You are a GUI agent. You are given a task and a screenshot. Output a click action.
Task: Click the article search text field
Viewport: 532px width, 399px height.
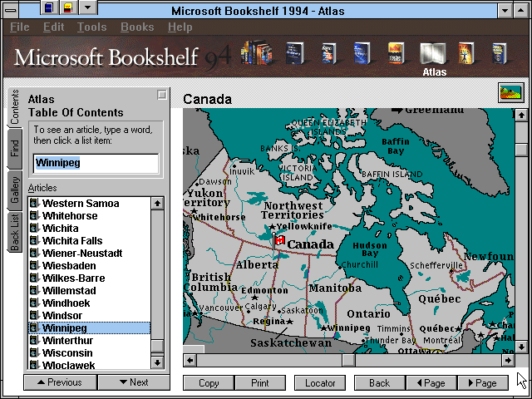[96, 163]
